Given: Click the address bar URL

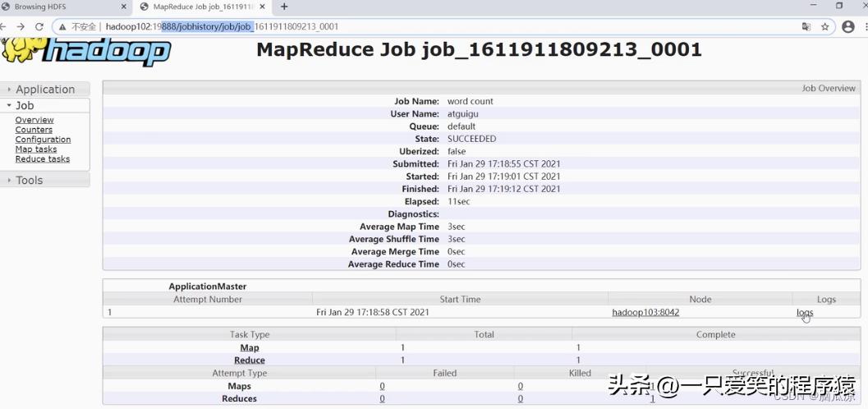Looking at the screenshot, I should 222,26.
